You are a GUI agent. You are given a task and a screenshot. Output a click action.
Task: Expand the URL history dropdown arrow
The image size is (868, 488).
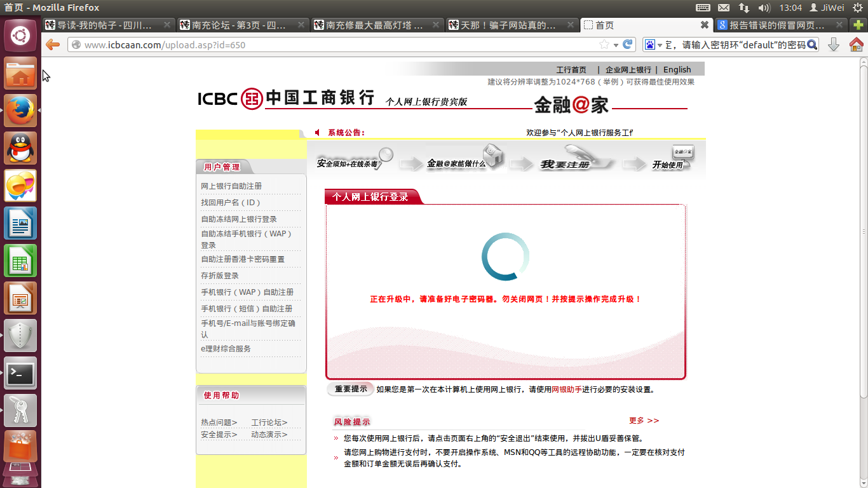pyautogui.click(x=616, y=45)
